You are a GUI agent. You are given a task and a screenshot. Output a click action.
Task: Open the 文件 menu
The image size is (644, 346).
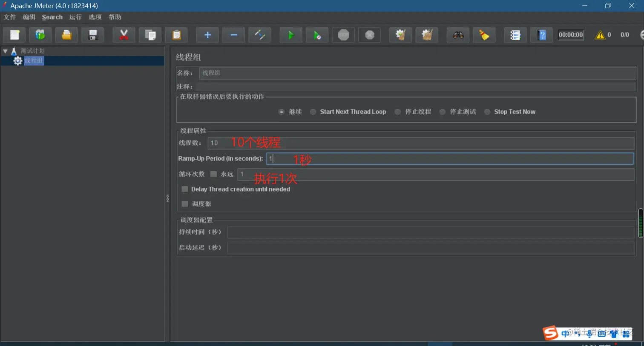[9, 17]
